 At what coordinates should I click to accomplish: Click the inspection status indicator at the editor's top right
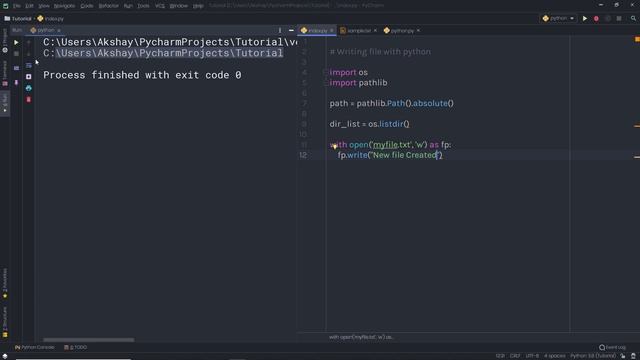click(x=637, y=39)
